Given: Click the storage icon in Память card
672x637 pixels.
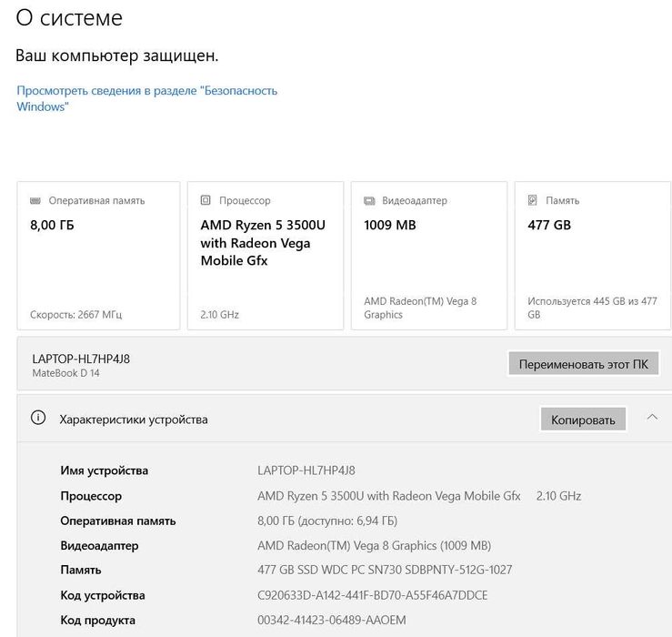Looking at the screenshot, I should click(532, 200).
